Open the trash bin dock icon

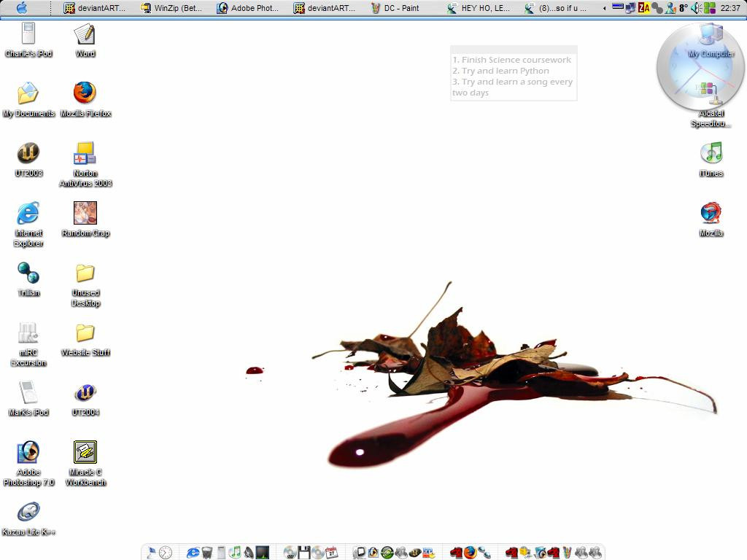pyautogui.click(x=207, y=553)
